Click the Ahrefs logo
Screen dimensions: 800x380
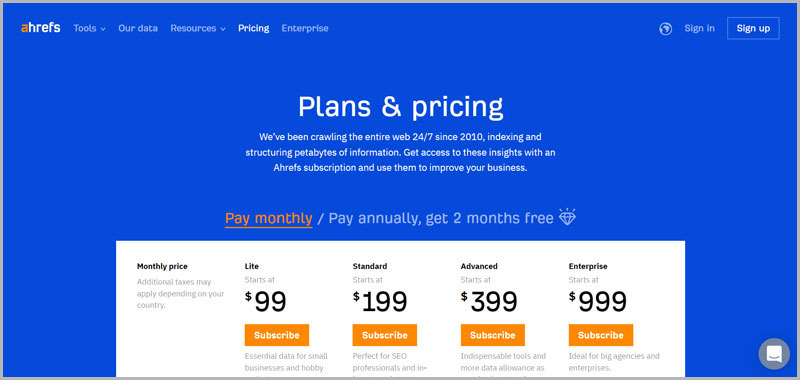[40, 28]
